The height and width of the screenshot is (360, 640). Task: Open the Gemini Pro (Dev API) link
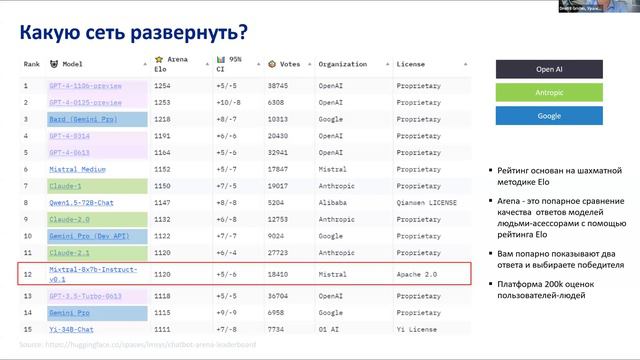point(89,236)
